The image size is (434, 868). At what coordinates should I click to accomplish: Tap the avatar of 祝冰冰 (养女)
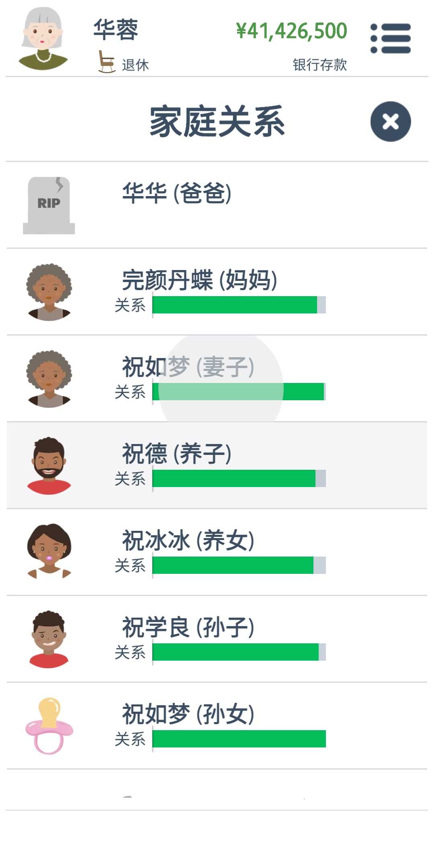(x=49, y=551)
